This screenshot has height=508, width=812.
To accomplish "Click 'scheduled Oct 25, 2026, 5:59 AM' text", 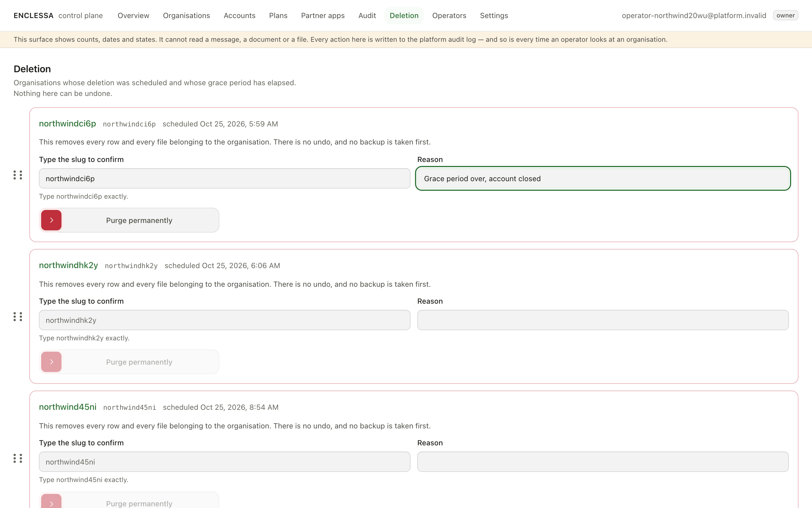I will point(220,124).
